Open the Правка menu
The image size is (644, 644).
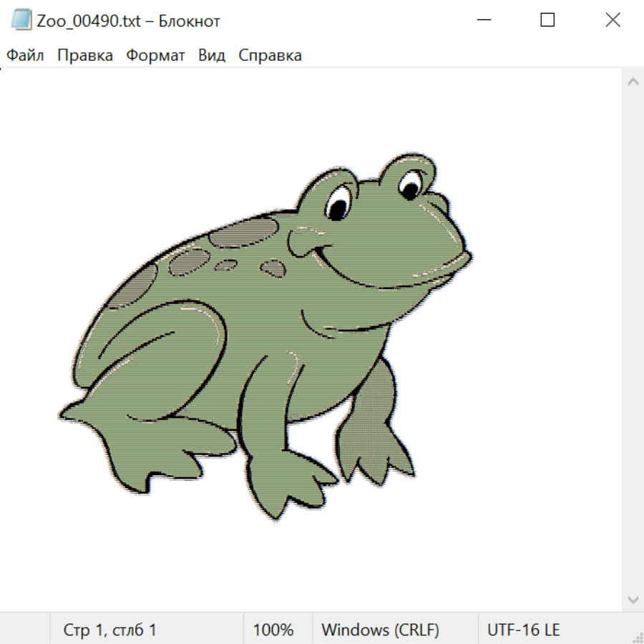[84, 56]
